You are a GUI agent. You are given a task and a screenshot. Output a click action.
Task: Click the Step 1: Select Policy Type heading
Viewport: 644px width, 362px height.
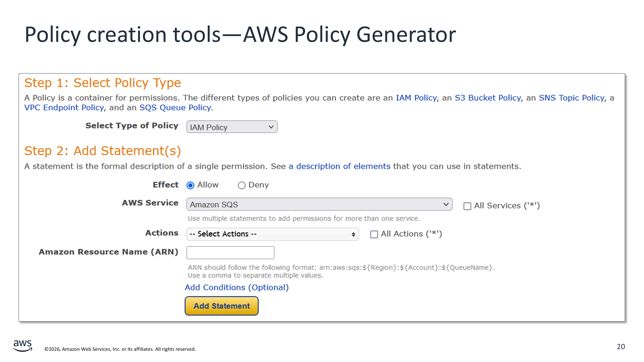103,83
